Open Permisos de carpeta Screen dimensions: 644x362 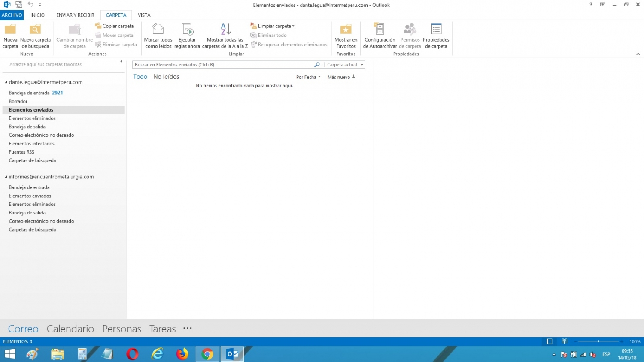[x=410, y=36]
